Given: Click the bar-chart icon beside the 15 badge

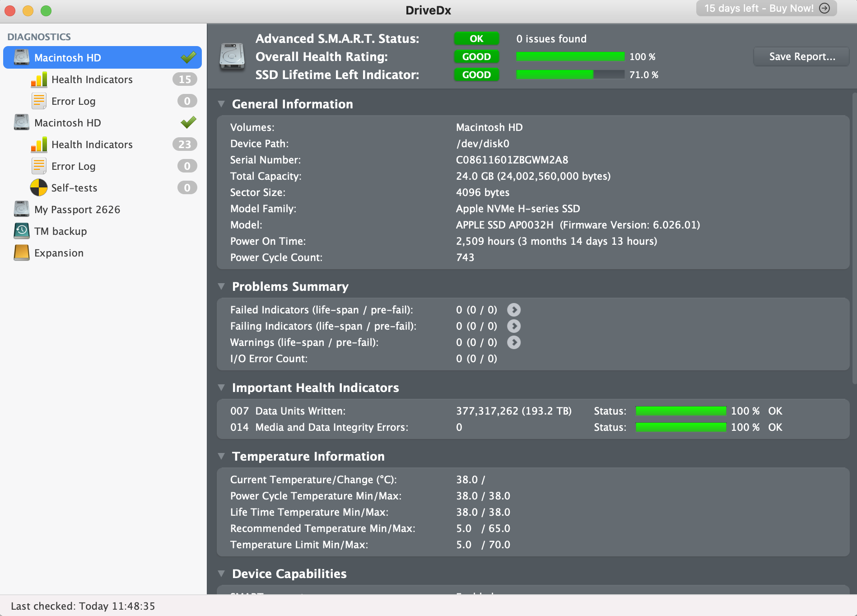Looking at the screenshot, I should click(x=39, y=79).
